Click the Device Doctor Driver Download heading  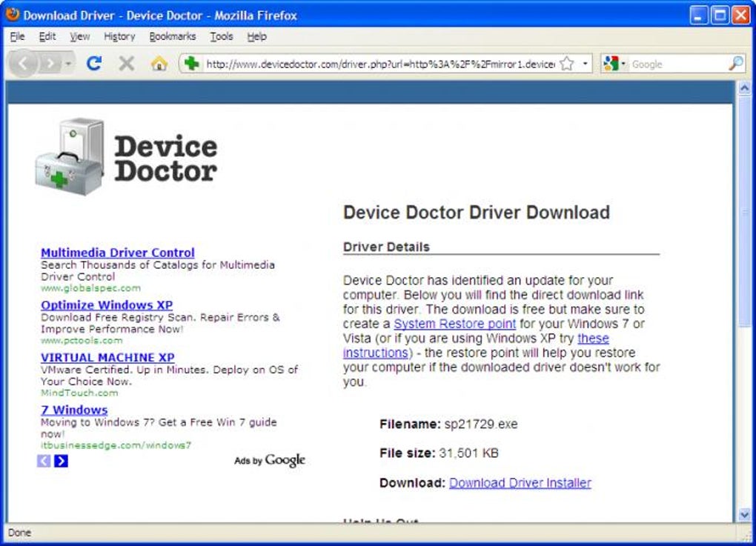[477, 213]
